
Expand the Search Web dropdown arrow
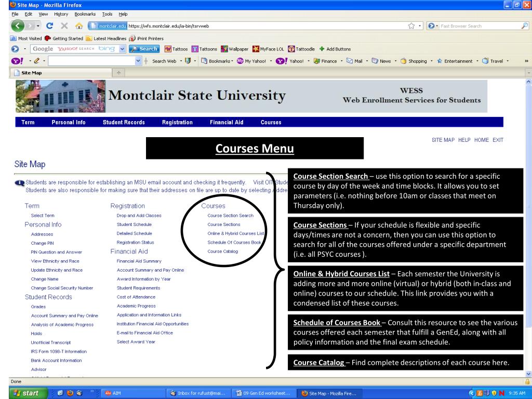click(x=181, y=61)
